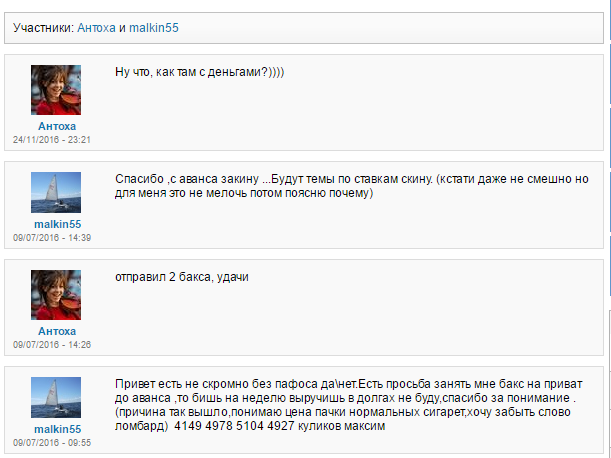Click malkin55's sailboat avatar in the 14:39 message

56,193
